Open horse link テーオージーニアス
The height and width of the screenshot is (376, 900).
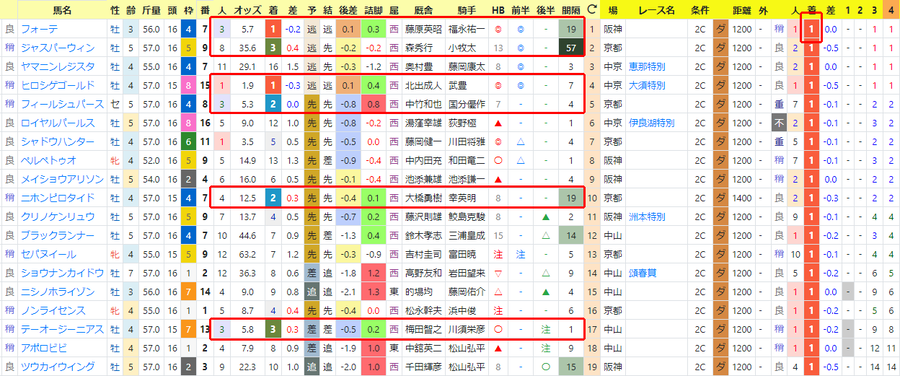tap(62, 329)
